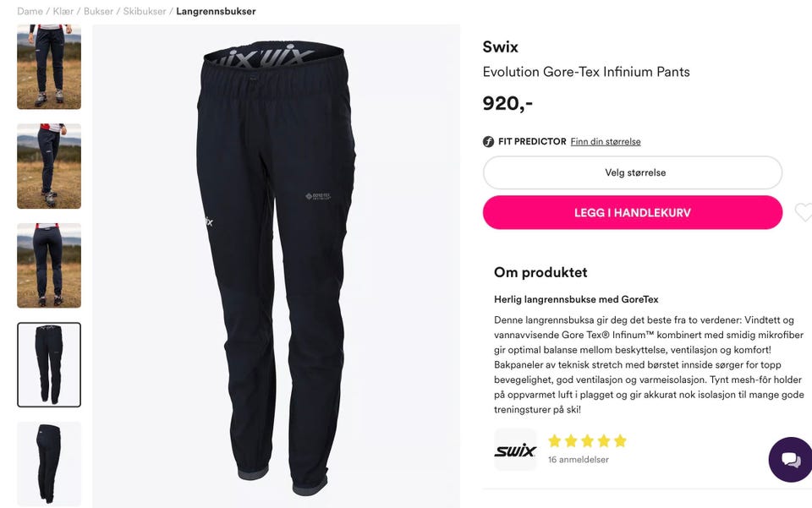Open the Bukser breadcrumb link
Viewport: 812px width, 508px height.
pos(98,11)
